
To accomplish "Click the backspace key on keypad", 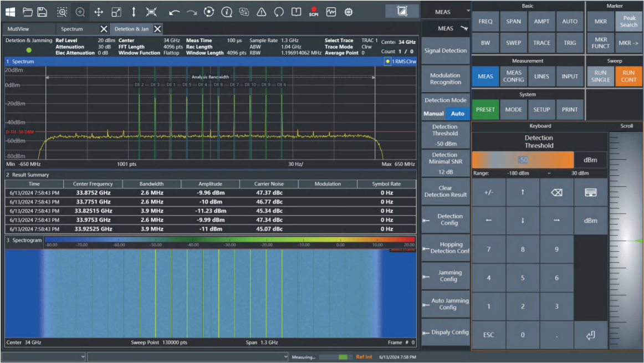I will [x=556, y=192].
